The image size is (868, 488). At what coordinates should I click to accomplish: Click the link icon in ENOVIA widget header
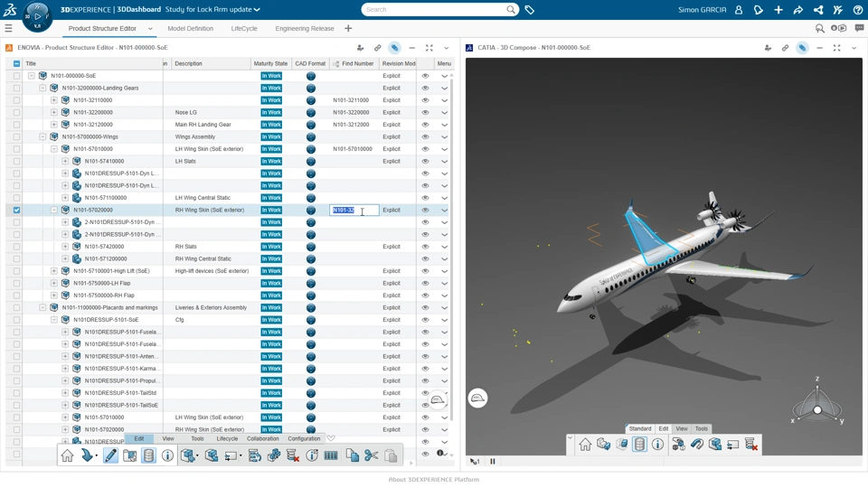(x=378, y=48)
